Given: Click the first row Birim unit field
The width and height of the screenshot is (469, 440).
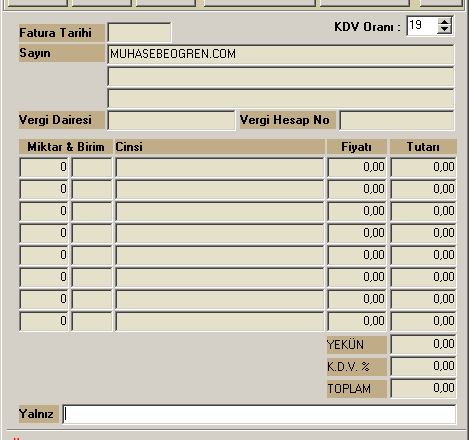Looking at the screenshot, I should click(92, 167).
